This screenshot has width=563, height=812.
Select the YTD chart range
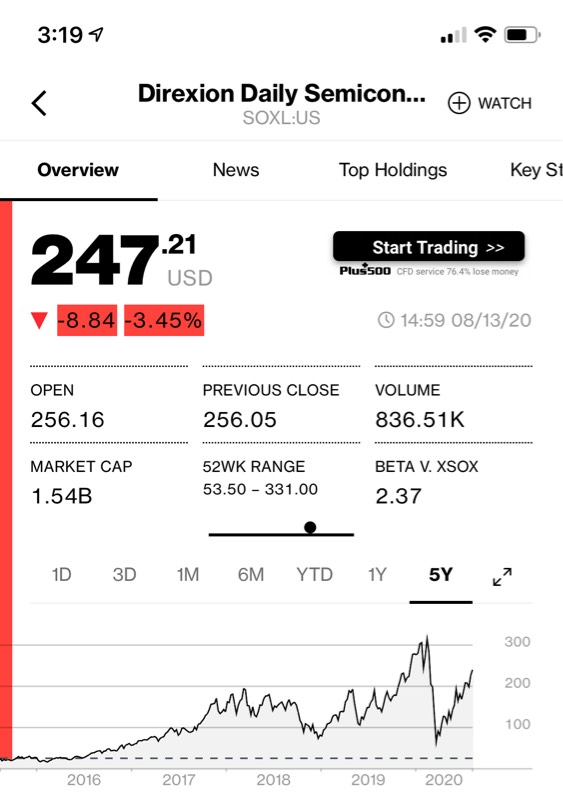[x=314, y=575]
